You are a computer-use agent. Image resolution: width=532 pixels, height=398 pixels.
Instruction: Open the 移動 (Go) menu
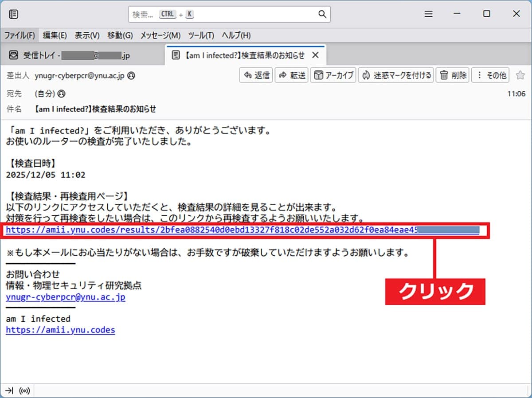tap(119, 35)
